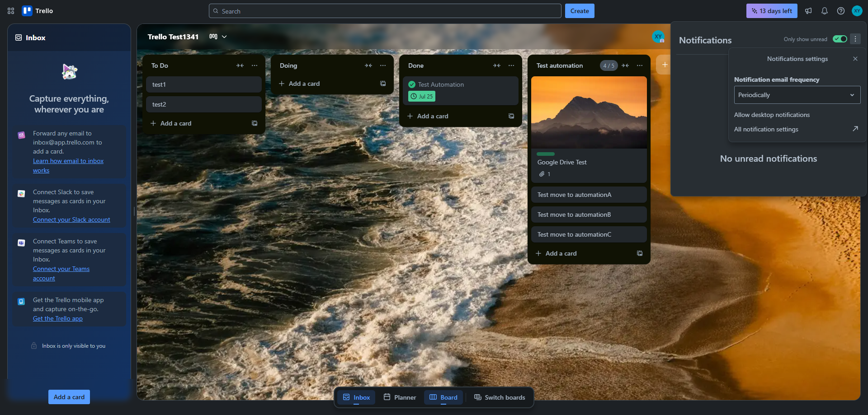
Task: Click the Trello Test1341 board title
Action: (x=173, y=37)
